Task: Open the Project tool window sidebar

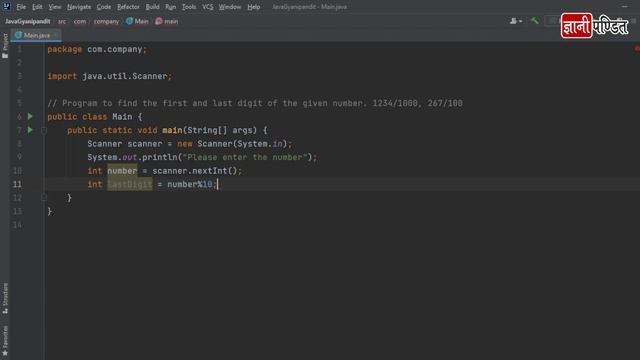Action: (x=5, y=46)
